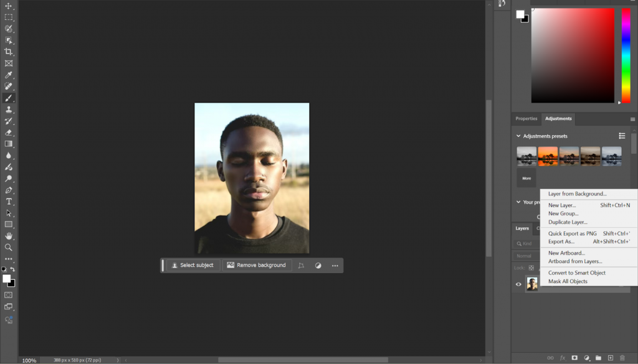
Task: Select the Gradient tool
Action: (x=8, y=144)
